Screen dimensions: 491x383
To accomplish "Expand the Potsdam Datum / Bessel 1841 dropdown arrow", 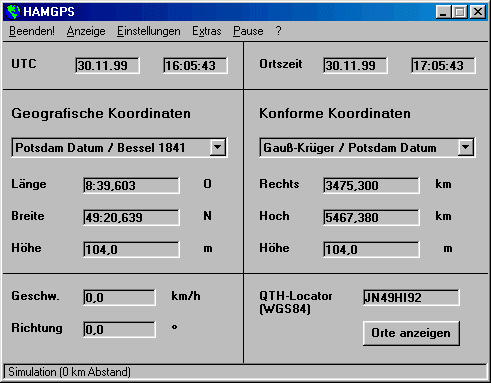I will [x=218, y=147].
